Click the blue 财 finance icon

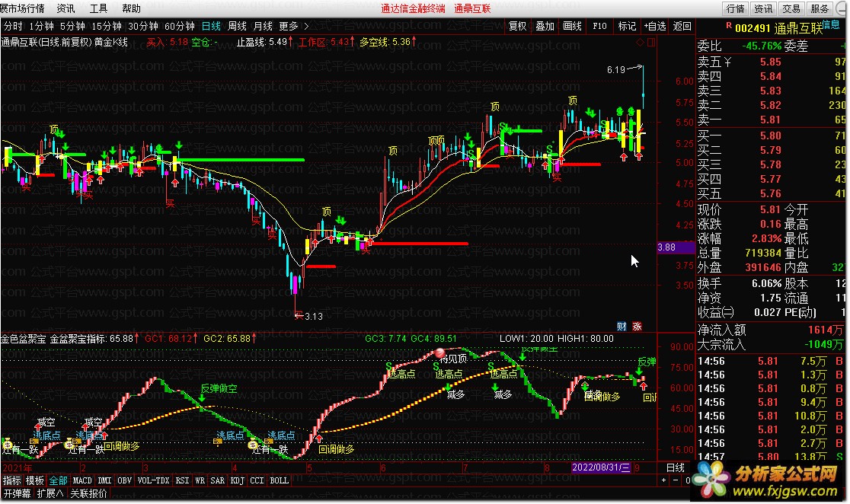click(x=622, y=327)
